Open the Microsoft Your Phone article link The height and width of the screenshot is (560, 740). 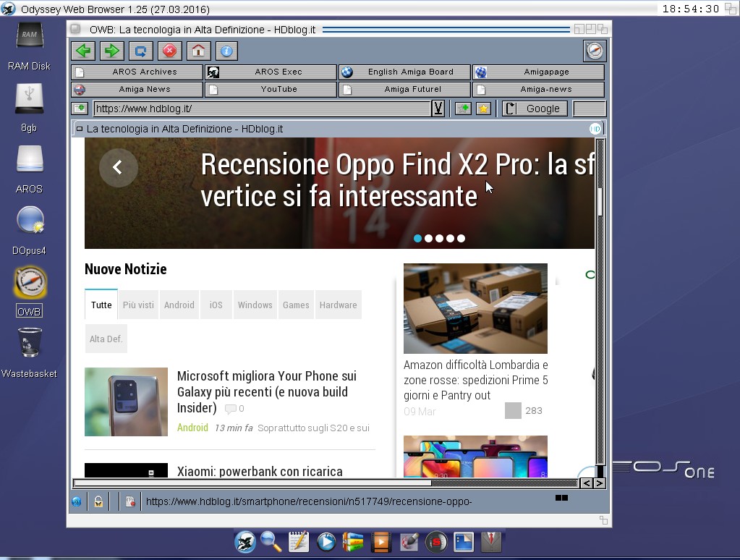click(x=266, y=391)
